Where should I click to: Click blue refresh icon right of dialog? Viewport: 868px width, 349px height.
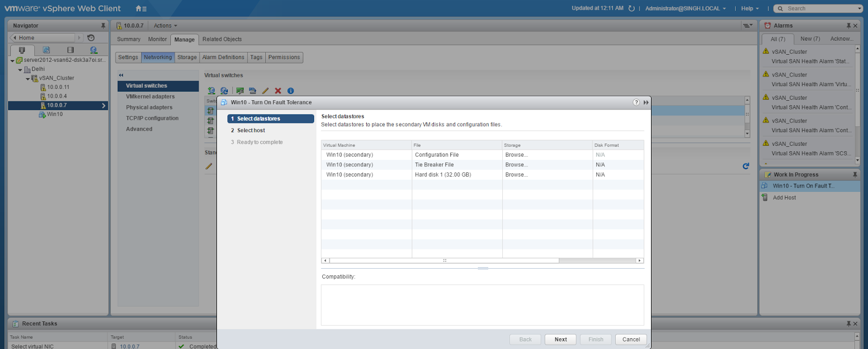[746, 166]
